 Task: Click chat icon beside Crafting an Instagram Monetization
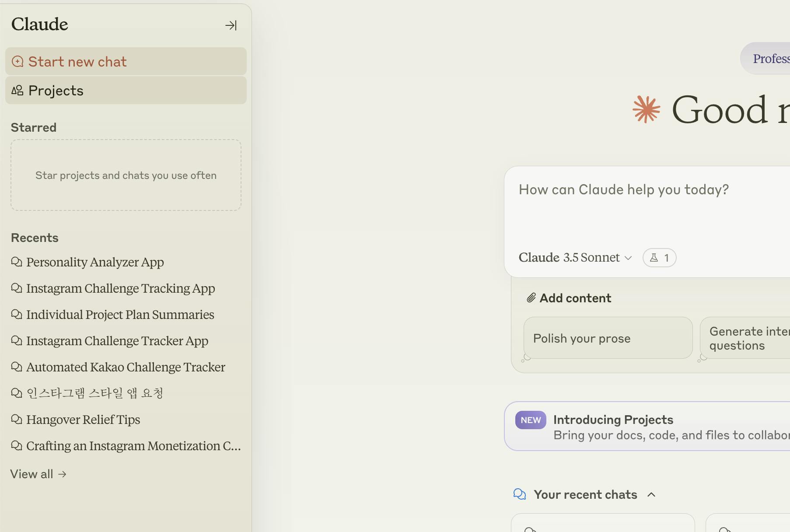[x=17, y=446]
